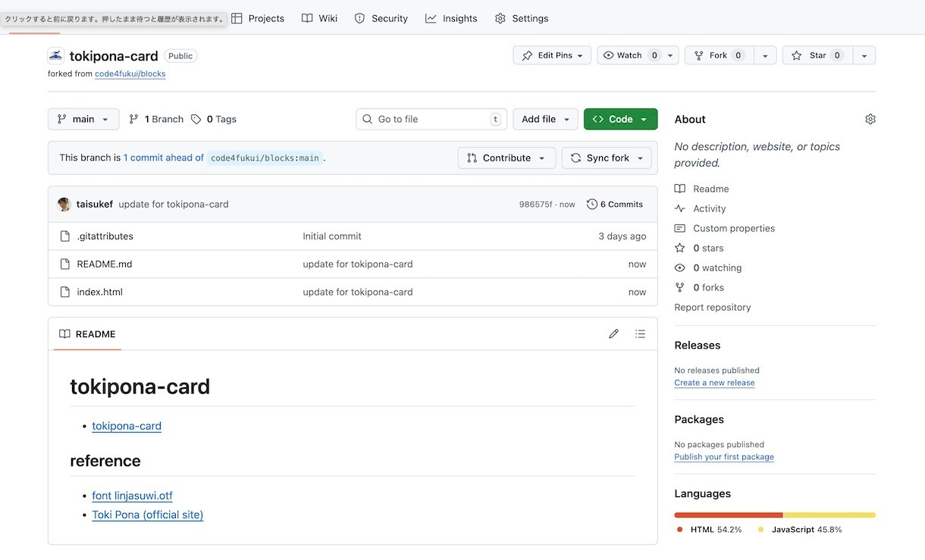View the 0 forks link

700,287
